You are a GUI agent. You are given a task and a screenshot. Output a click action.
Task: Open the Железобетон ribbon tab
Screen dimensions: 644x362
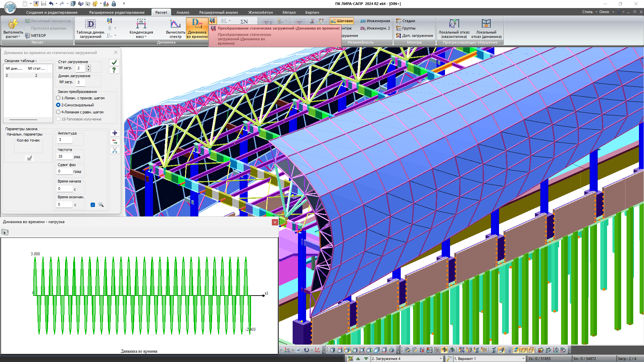pyautogui.click(x=260, y=12)
